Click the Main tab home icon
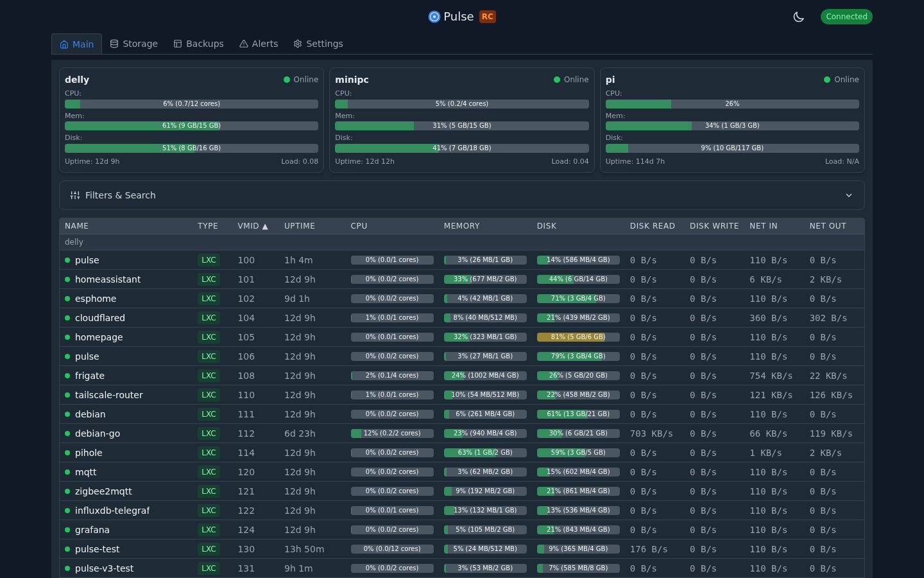Image resolution: width=924 pixels, height=578 pixels. click(64, 44)
